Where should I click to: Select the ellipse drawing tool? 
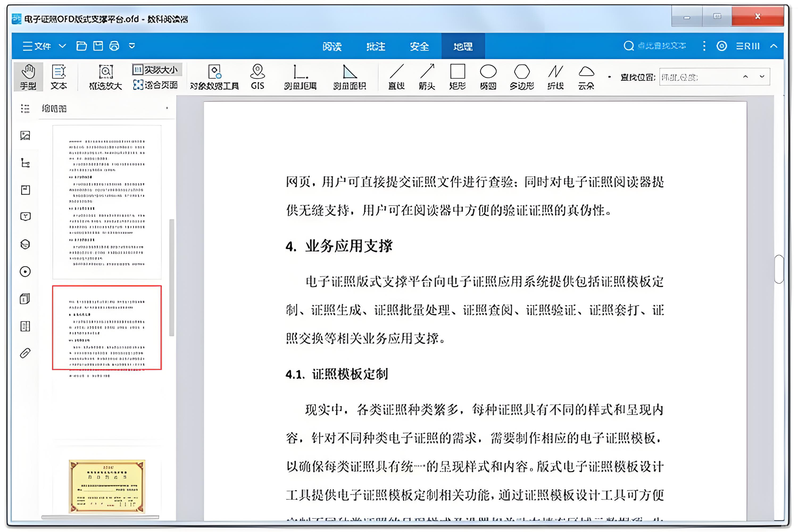tap(488, 77)
